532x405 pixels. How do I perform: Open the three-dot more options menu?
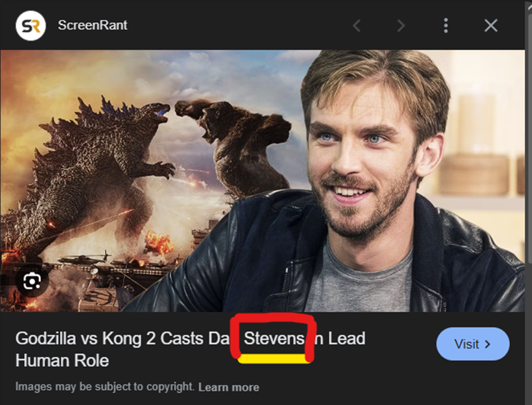pos(446,25)
